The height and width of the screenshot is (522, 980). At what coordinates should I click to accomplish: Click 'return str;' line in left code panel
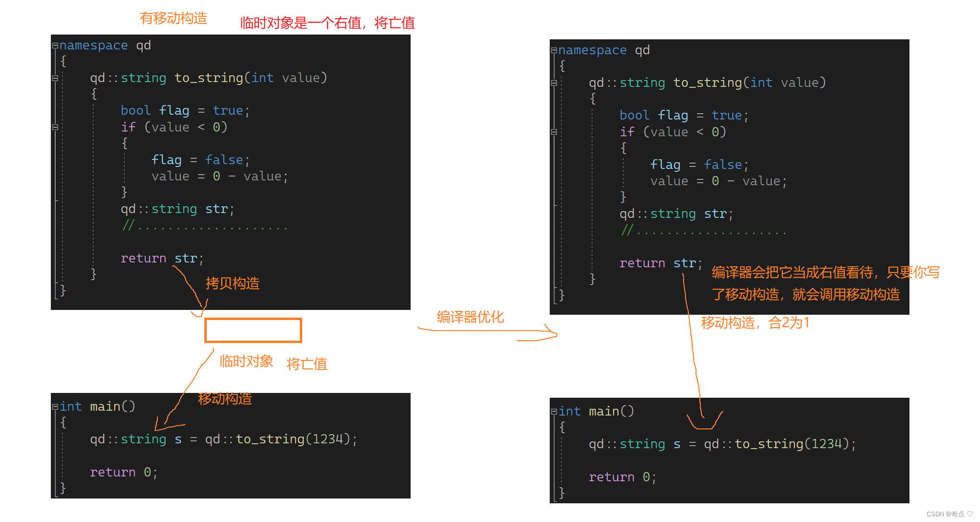(162, 259)
